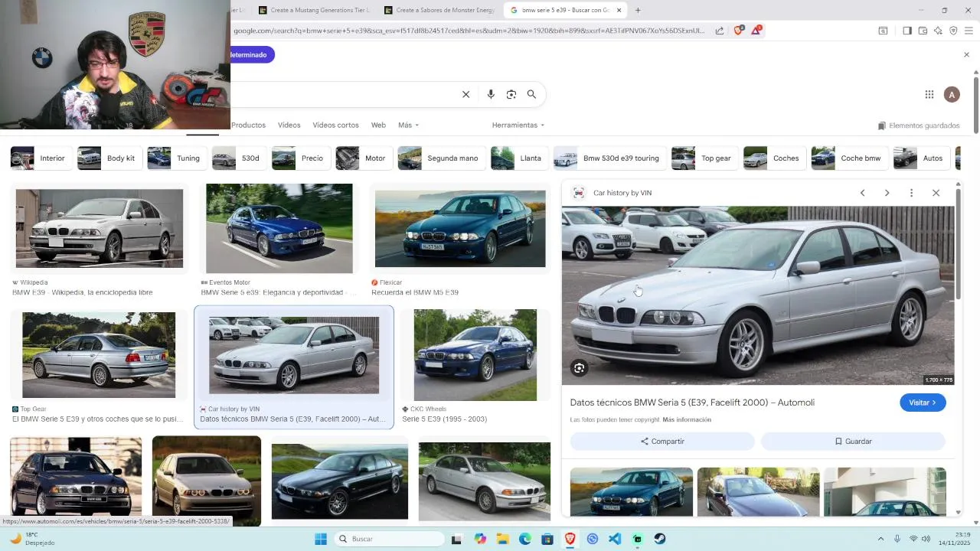Click the magnifier search submit icon
The width and height of the screenshot is (980, 551).
(531, 94)
